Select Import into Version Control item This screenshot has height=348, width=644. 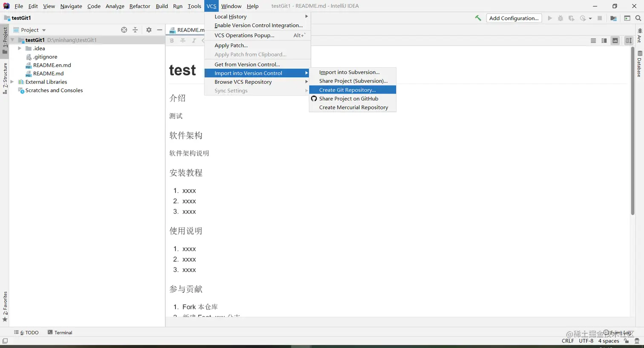tap(258, 73)
